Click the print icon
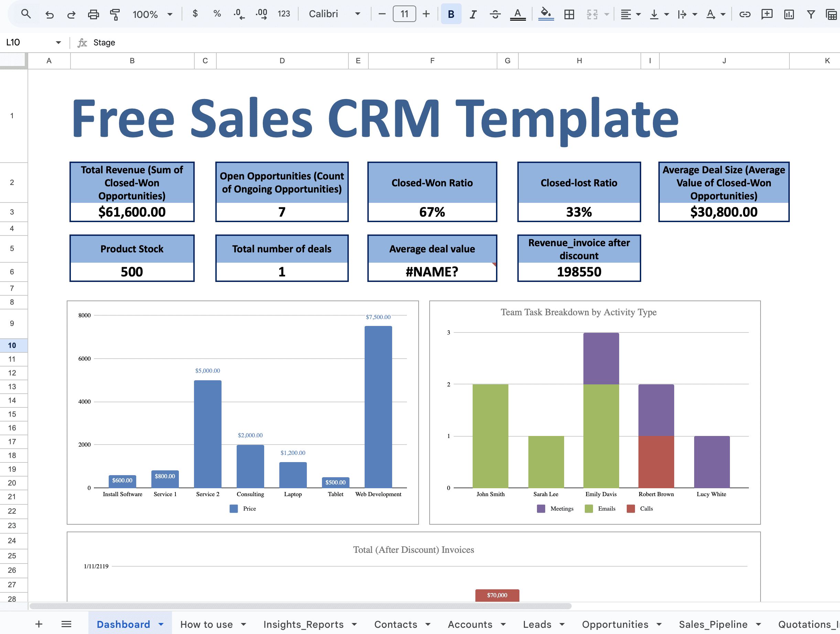 [x=93, y=14]
